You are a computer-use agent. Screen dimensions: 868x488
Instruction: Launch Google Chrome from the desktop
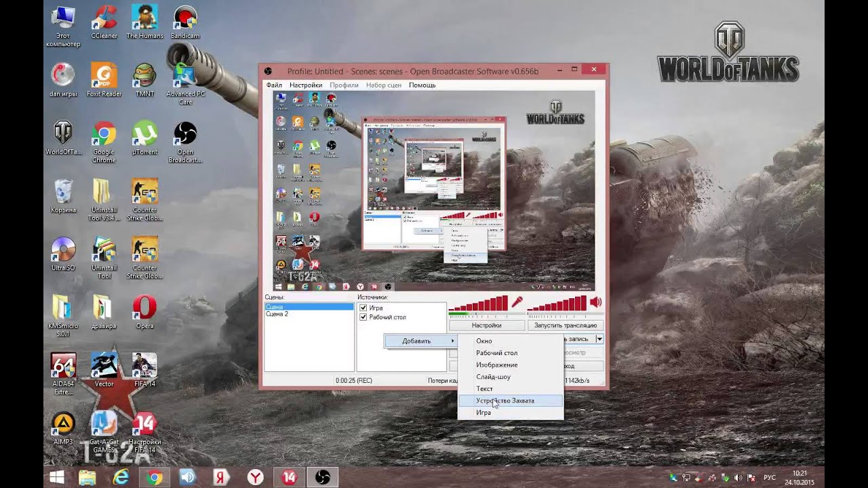pos(104,142)
